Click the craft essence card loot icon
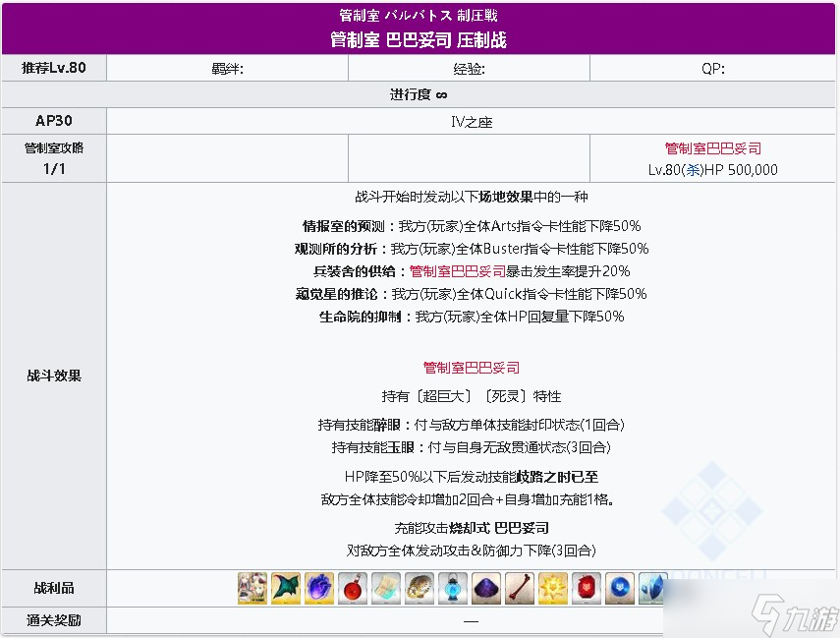840x638 pixels. (252, 588)
